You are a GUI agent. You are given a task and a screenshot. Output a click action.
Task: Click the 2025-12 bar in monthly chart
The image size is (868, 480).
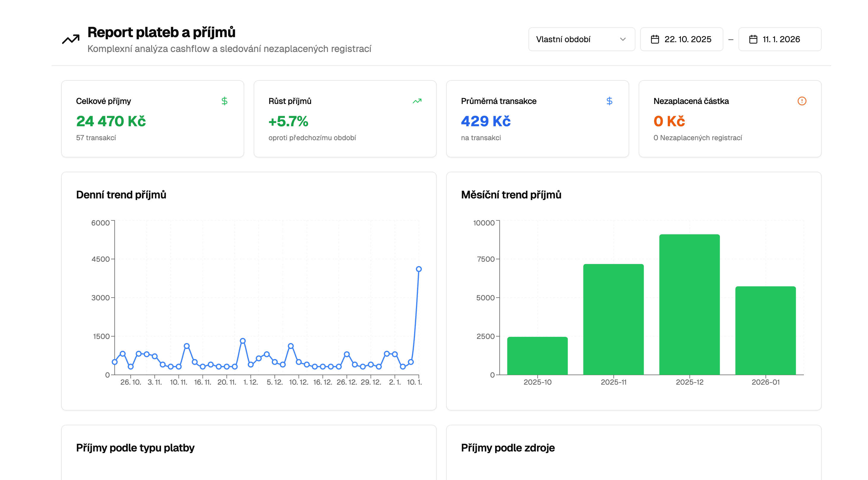point(689,304)
